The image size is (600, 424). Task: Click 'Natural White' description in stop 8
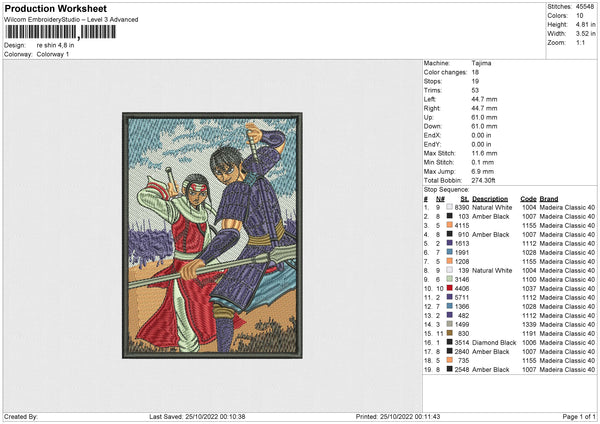492,271
